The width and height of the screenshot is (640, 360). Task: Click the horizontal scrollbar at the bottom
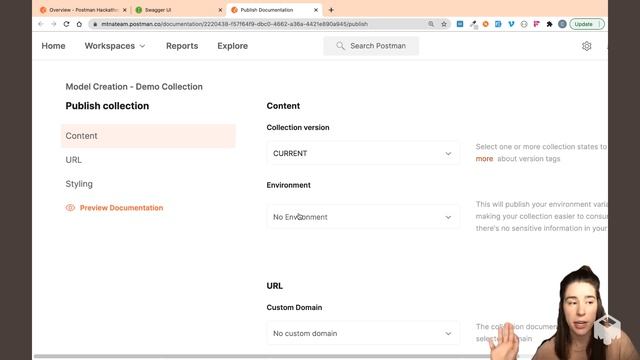(x=276, y=356)
